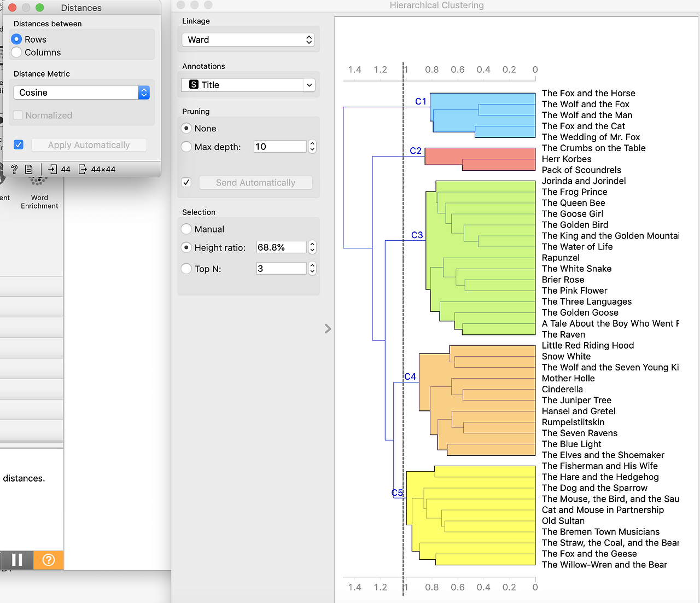Expand the side panel chevron arrow

328,328
